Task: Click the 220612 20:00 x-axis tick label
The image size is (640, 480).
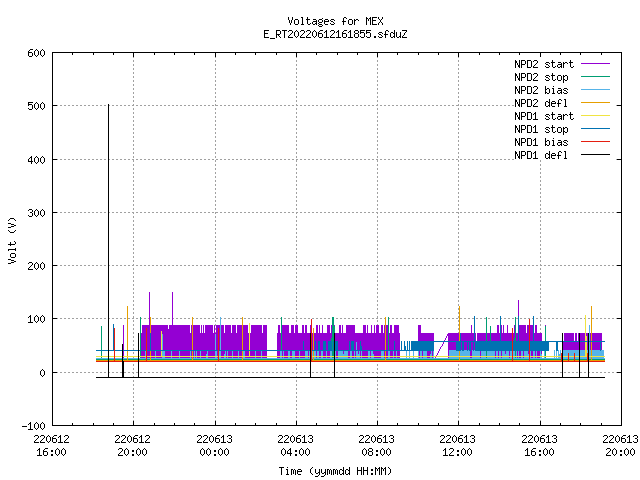Action: [132, 446]
